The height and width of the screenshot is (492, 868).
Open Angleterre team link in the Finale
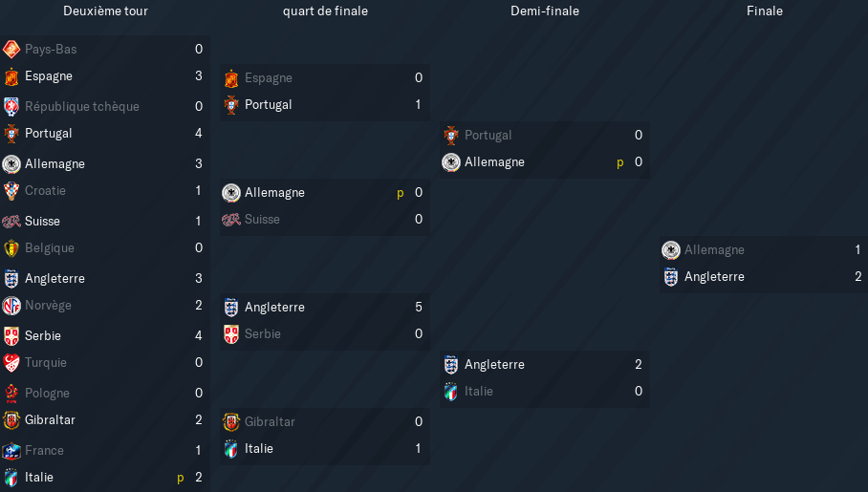[x=714, y=277]
